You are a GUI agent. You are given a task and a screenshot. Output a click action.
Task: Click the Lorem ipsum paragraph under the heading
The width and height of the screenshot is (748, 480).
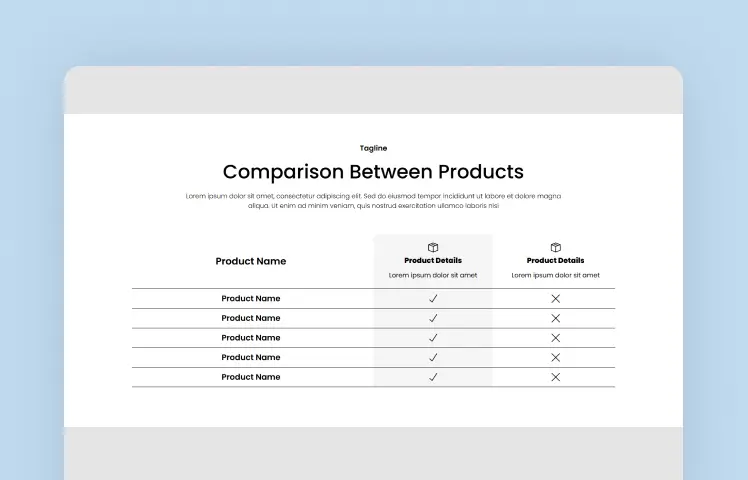click(373, 201)
